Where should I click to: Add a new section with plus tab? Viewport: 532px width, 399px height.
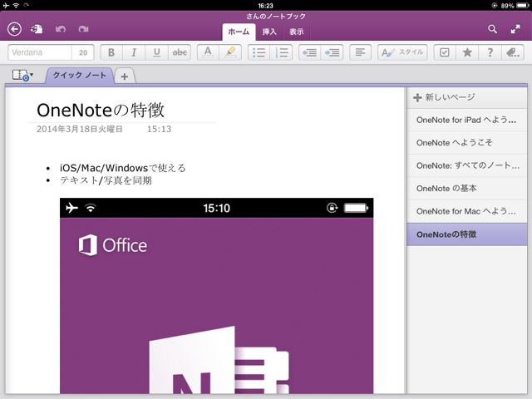click(125, 76)
